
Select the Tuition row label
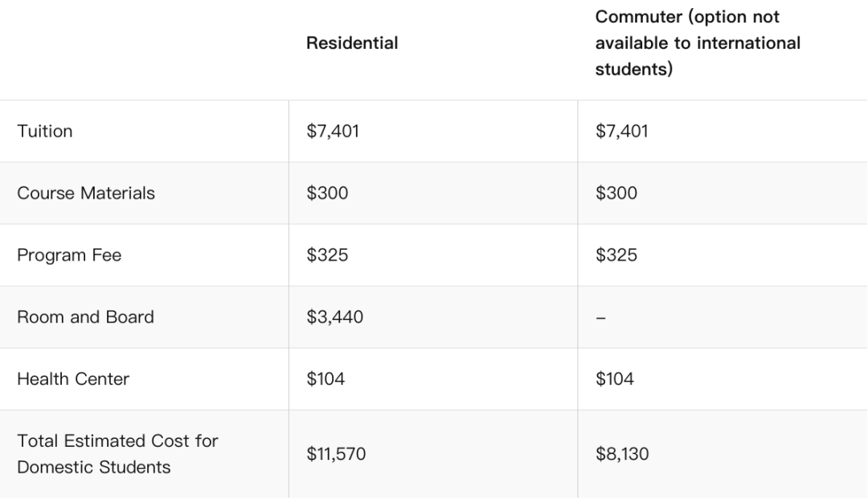pos(45,131)
